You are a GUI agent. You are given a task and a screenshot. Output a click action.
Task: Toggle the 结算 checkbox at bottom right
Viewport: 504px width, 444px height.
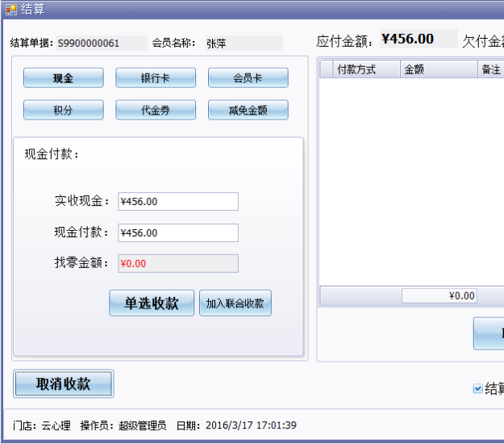[x=478, y=388]
